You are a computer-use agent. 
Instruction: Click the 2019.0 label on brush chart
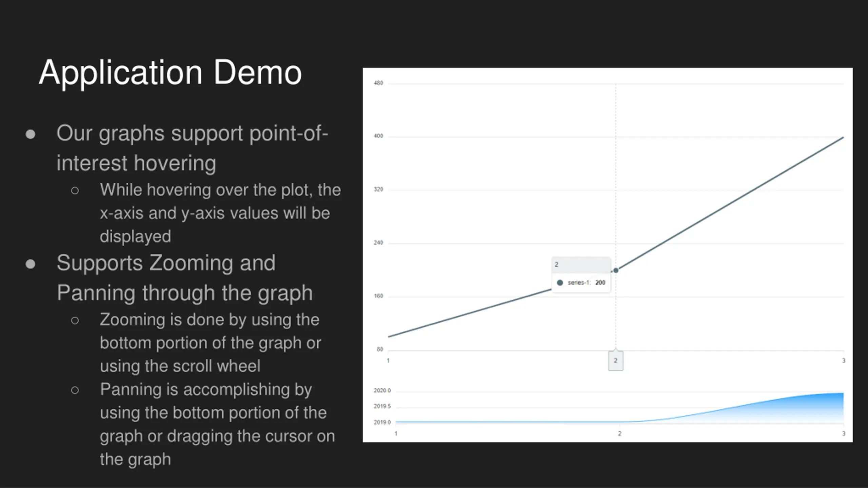(x=382, y=422)
